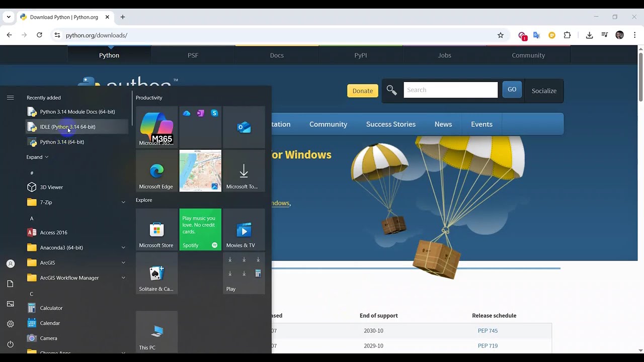Switch to the PyPI site tab
Image resolution: width=644 pixels, height=362 pixels.
tap(361, 55)
